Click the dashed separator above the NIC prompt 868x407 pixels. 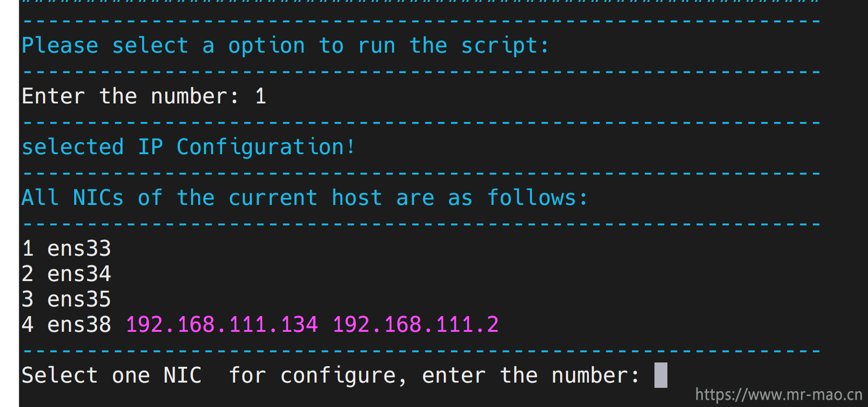(x=421, y=351)
